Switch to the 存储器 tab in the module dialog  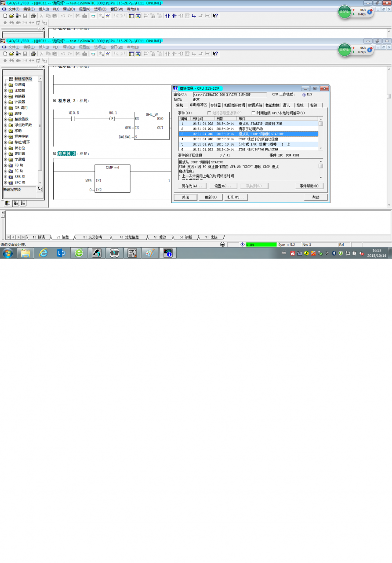(x=215, y=105)
